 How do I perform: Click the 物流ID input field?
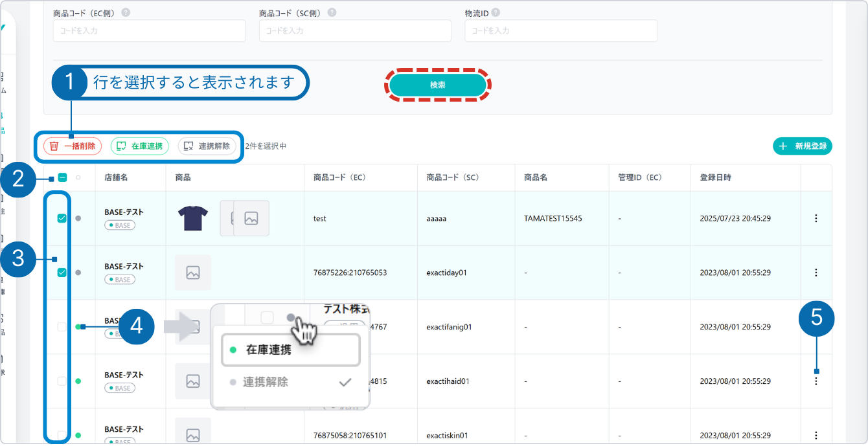560,30
